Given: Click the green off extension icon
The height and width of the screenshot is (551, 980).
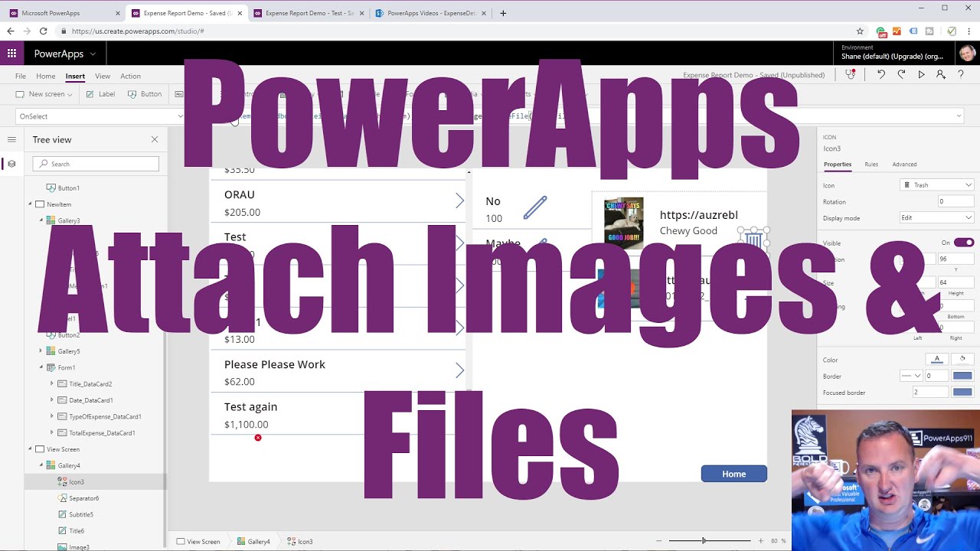Looking at the screenshot, I should (x=881, y=31).
